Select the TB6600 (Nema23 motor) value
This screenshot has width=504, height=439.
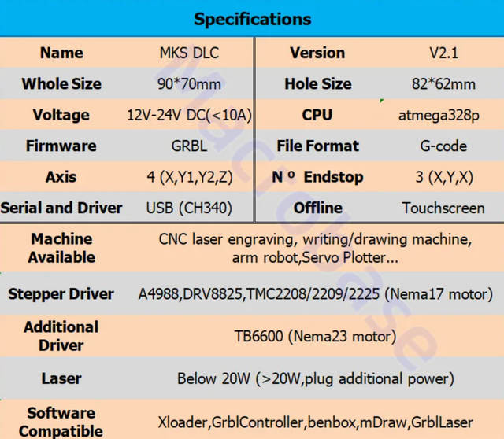pyautogui.click(x=315, y=337)
